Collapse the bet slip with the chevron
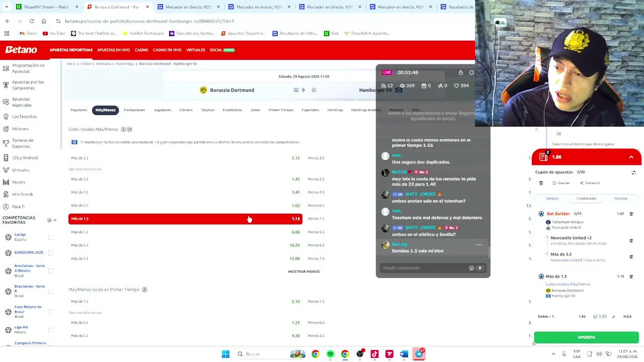The image size is (644, 362). 631,157
